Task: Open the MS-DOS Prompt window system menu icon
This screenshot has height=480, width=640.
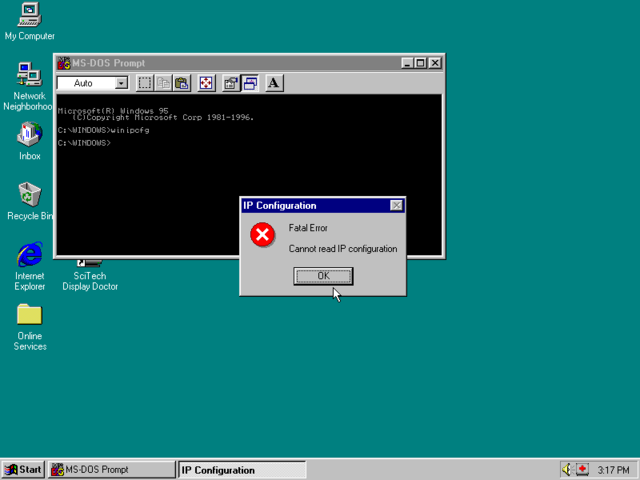Action: [64, 63]
